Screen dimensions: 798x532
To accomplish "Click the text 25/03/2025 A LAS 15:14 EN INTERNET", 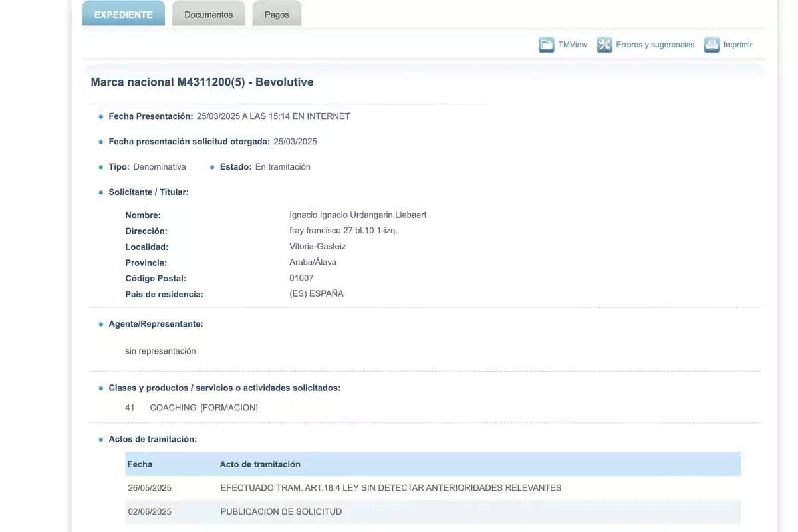I will (273, 116).
